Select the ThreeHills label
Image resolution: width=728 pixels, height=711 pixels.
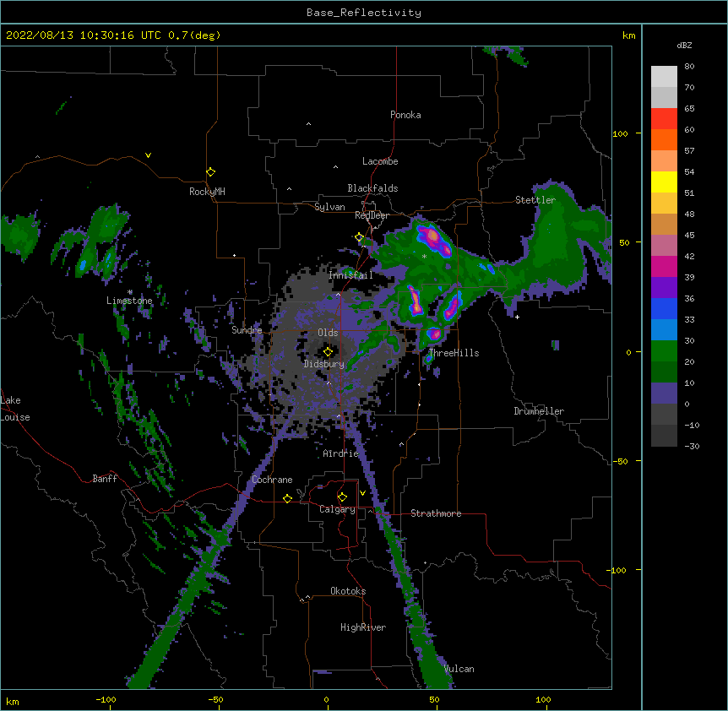(x=454, y=353)
